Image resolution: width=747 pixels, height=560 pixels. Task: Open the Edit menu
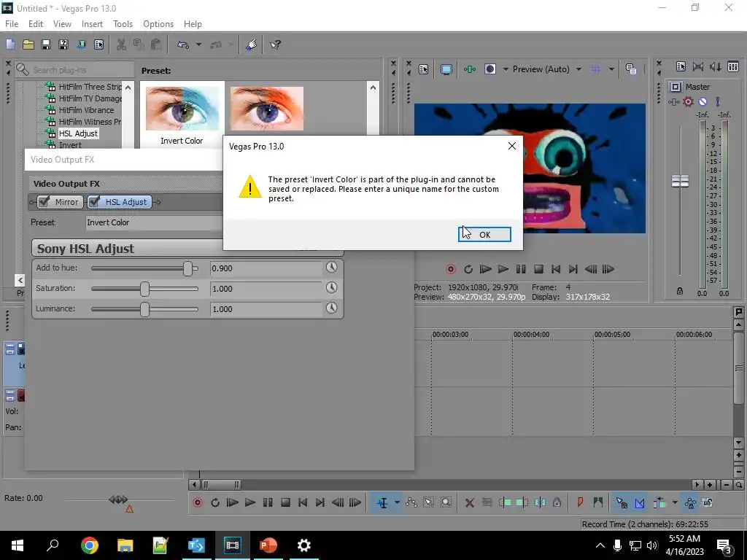coord(36,24)
